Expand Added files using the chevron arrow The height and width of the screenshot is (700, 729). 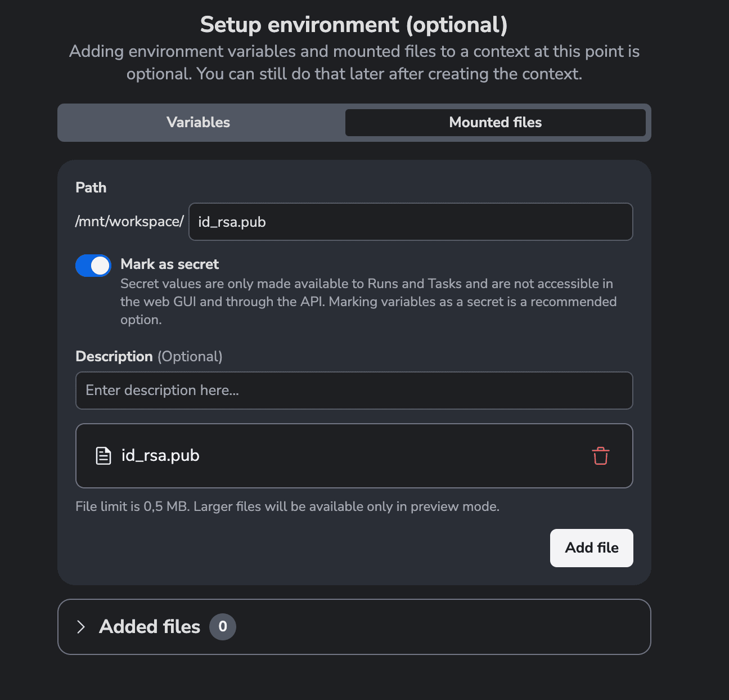81,627
